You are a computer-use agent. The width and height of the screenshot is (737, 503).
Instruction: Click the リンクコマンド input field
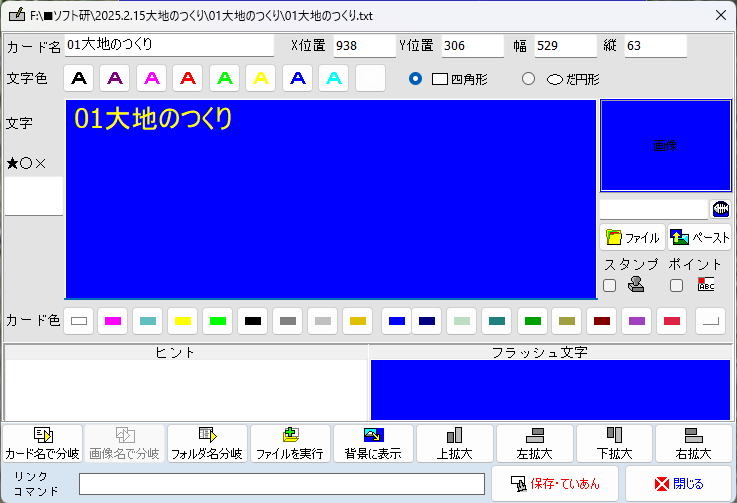pyautogui.click(x=281, y=484)
